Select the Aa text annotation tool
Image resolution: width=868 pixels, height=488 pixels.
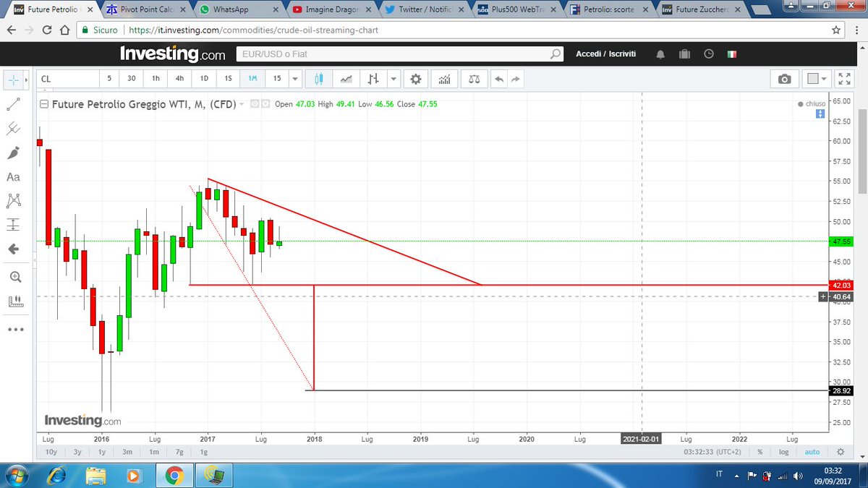coord(13,176)
